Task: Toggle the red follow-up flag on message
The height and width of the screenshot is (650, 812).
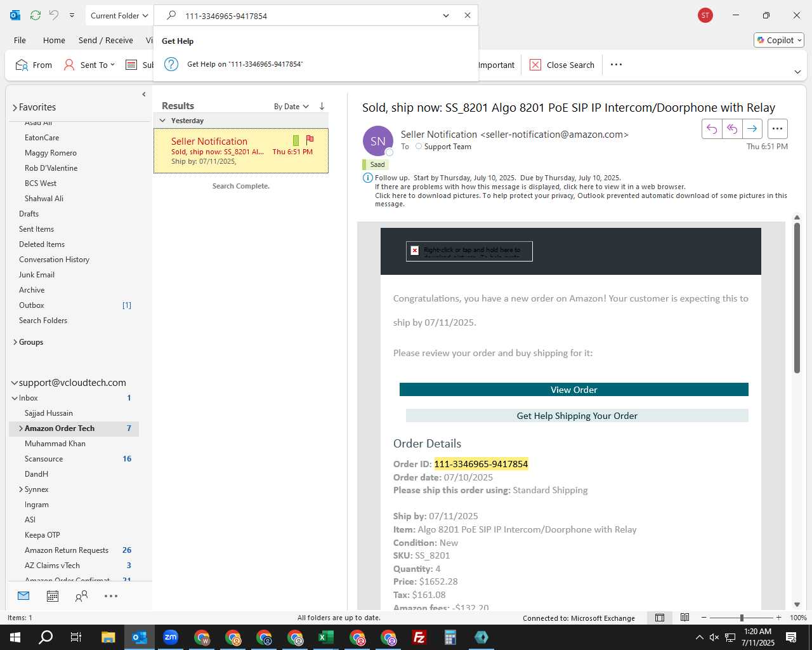Action: [x=310, y=140]
